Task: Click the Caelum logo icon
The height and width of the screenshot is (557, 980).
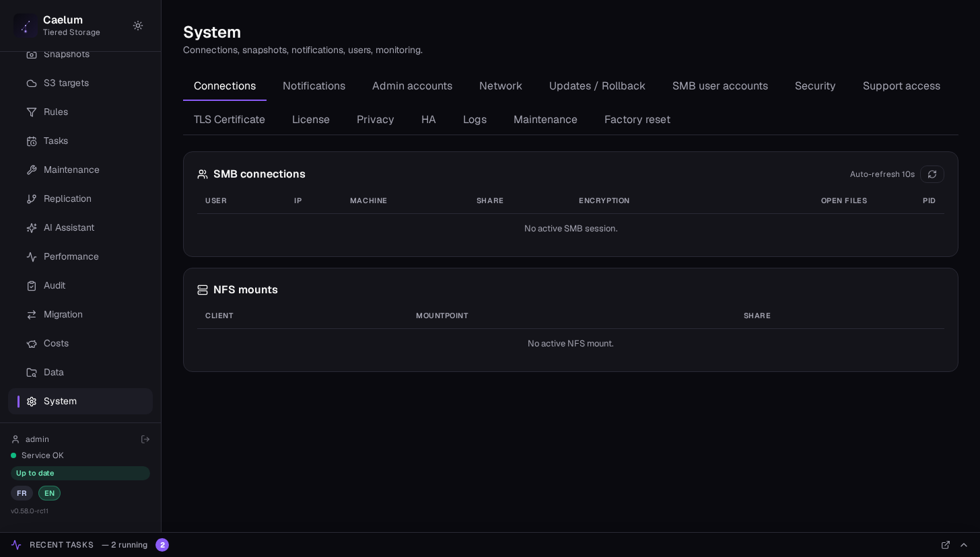Action: point(26,26)
